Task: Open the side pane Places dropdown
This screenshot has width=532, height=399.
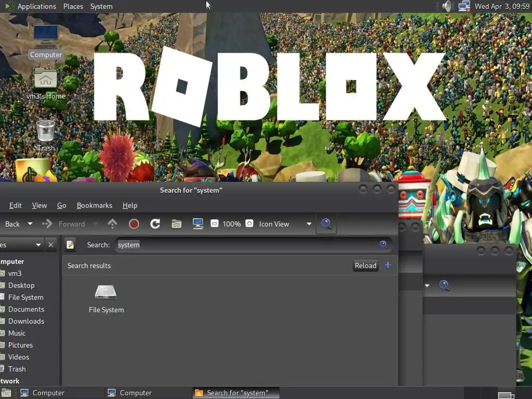Action: tap(21, 245)
